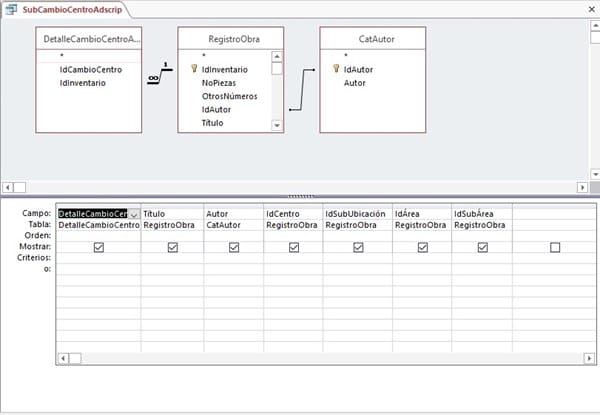Image resolution: width=600 pixels, height=415 pixels.
Task: Click the Orden cell for Título column
Action: click(172, 236)
